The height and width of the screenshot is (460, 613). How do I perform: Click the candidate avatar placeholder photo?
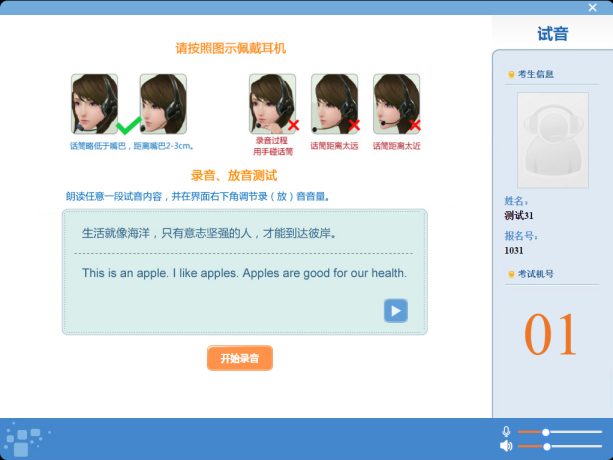point(552,140)
